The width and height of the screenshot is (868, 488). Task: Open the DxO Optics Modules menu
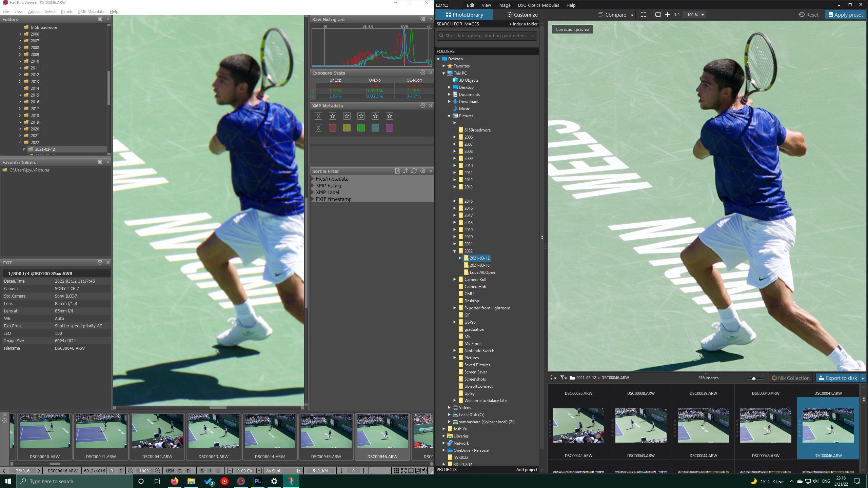(538, 5)
